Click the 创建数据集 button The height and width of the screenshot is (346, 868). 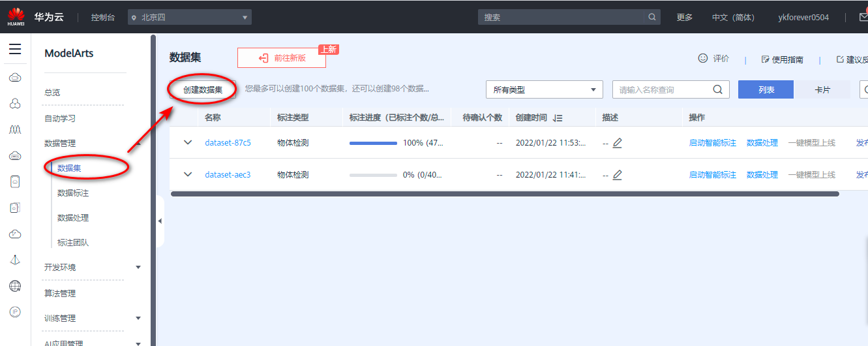[x=203, y=89]
